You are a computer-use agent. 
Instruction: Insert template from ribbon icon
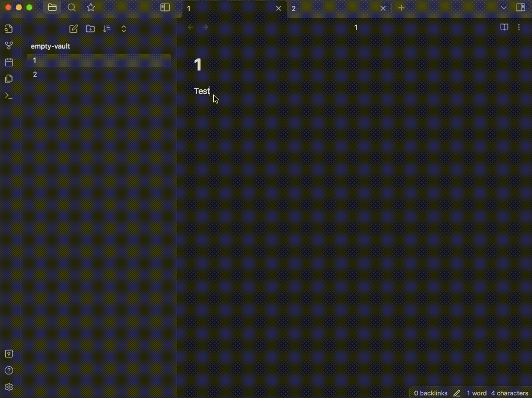tap(9, 79)
